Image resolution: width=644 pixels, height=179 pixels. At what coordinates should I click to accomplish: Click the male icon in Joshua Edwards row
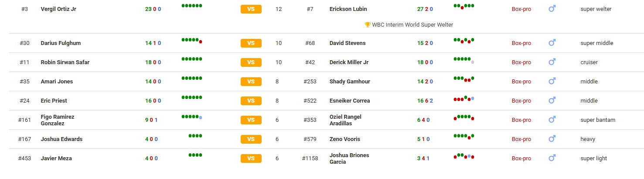tap(552, 139)
